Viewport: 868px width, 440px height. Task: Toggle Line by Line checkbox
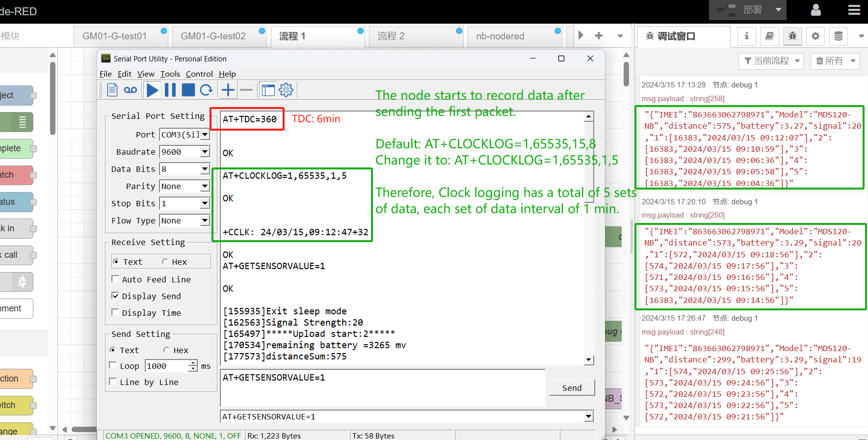click(113, 382)
